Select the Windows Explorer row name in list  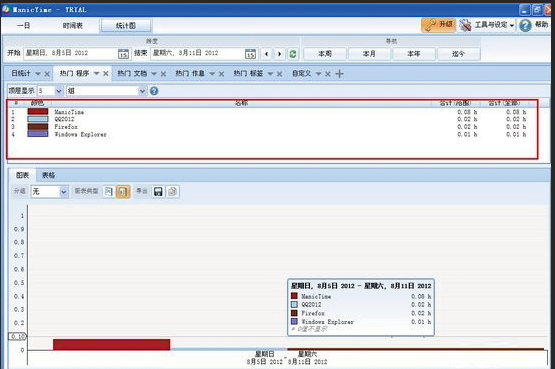(80, 134)
